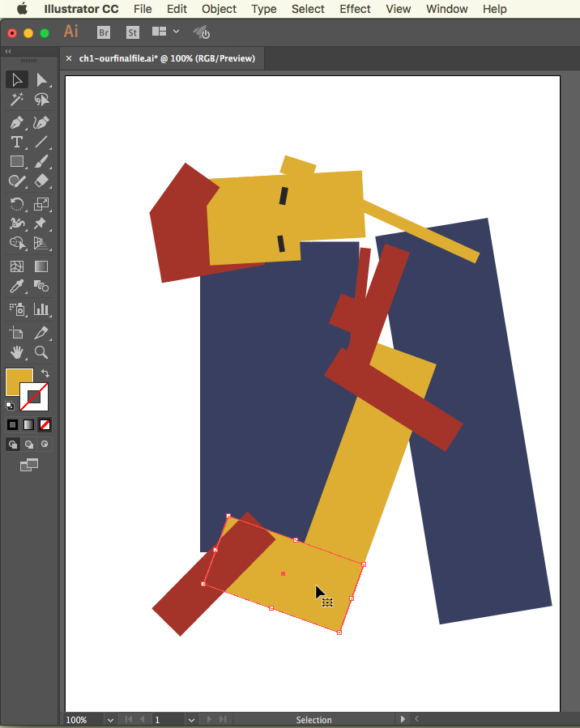Viewport: 580px width, 728px height.
Task: Activate the Eyedropper tool
Action: (16, 286)
